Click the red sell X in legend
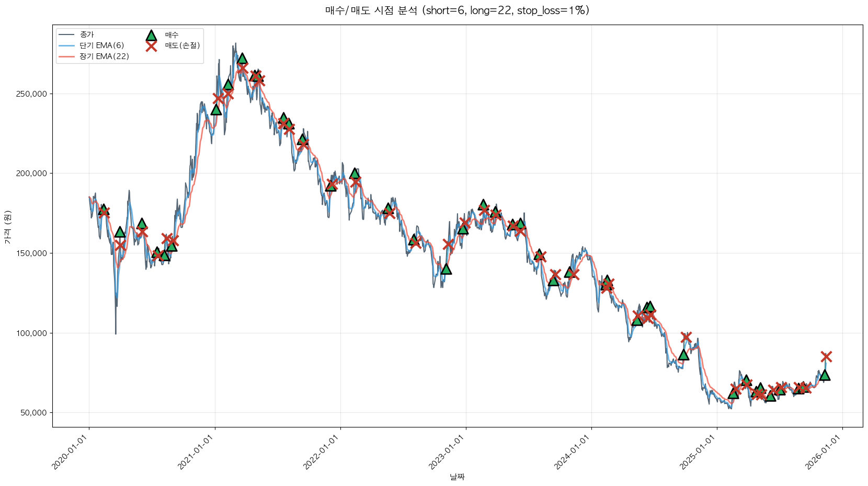 click(151, 46)
